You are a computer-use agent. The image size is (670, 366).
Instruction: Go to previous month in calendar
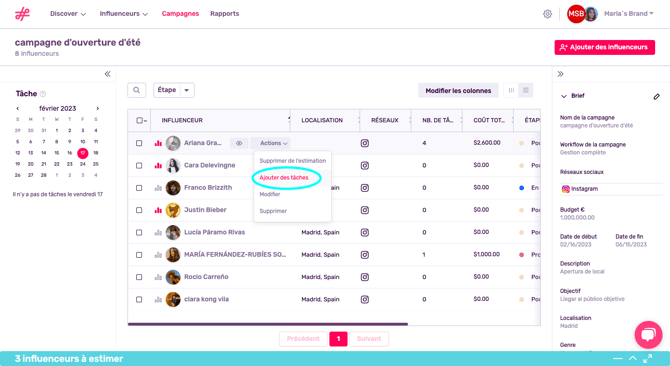pos(18,108)
